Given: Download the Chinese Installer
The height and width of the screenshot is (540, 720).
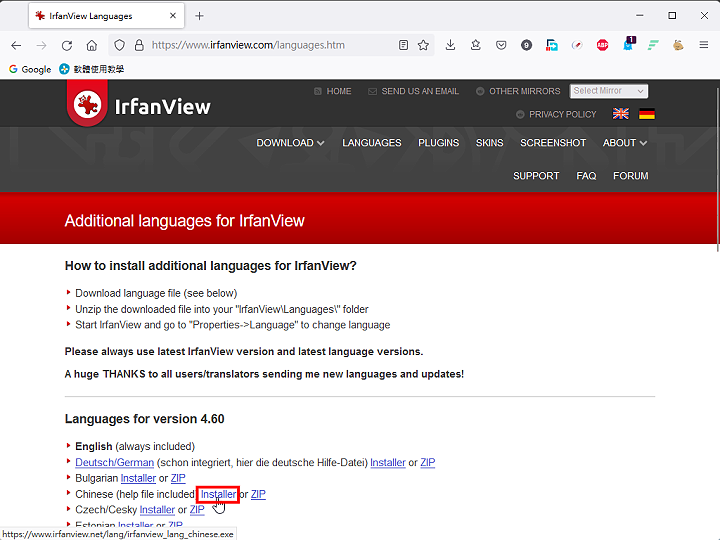Looking at the screenshot, I should [218, 494].
